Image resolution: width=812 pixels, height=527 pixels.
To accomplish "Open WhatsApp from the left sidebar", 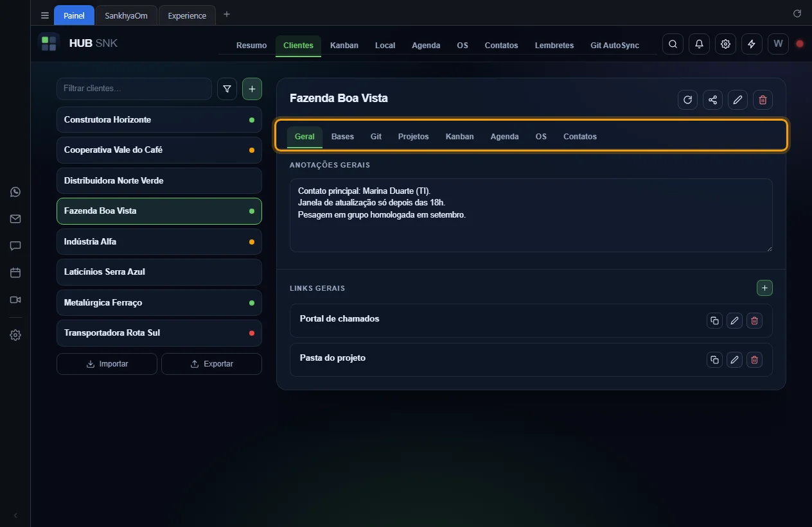I will pyautogui.click(x=15, y=192).
